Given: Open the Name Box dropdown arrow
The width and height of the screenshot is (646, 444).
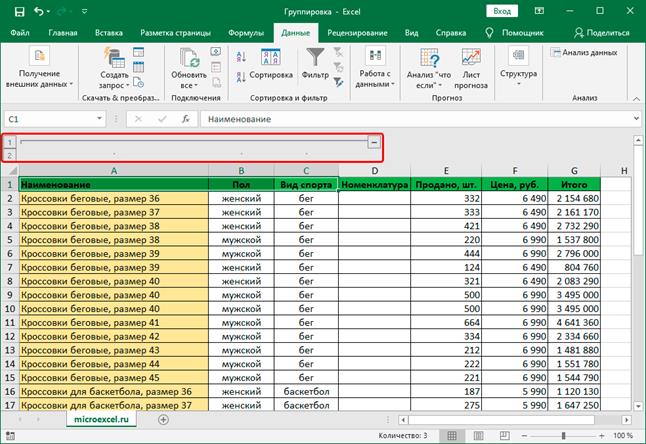Looking at the screenshot, I should [x=99, y=119].
